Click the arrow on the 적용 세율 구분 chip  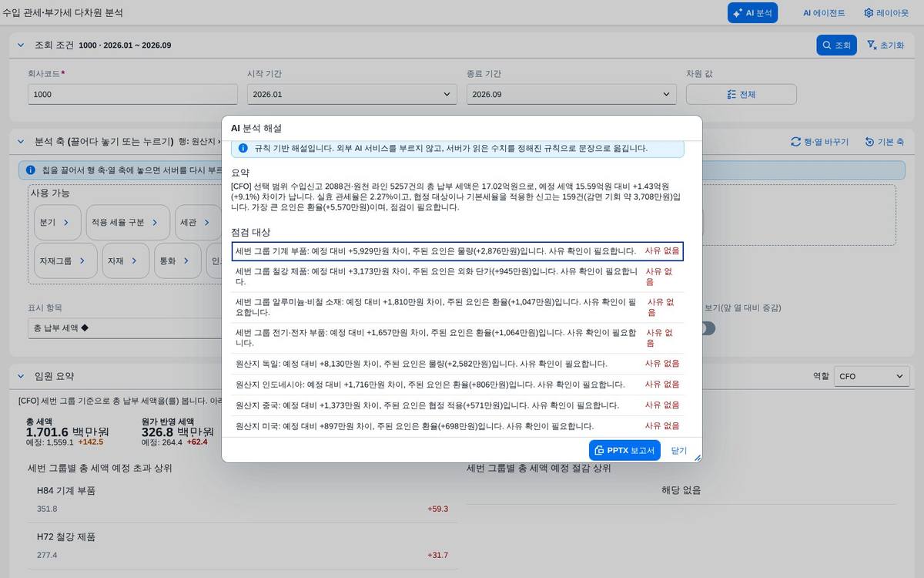[155, 222]
